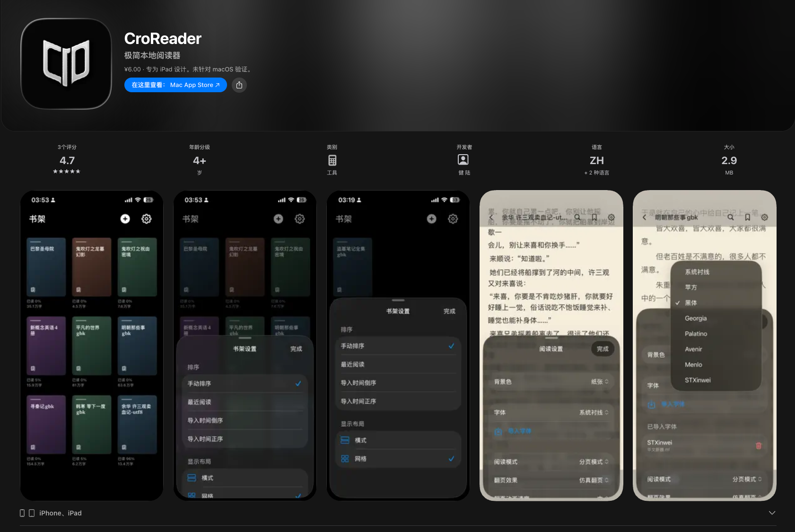The image size is (795, 532).
Task: Click 完成 in the third screenshot's 书架设置 sheet
Action: pos(449,311)
